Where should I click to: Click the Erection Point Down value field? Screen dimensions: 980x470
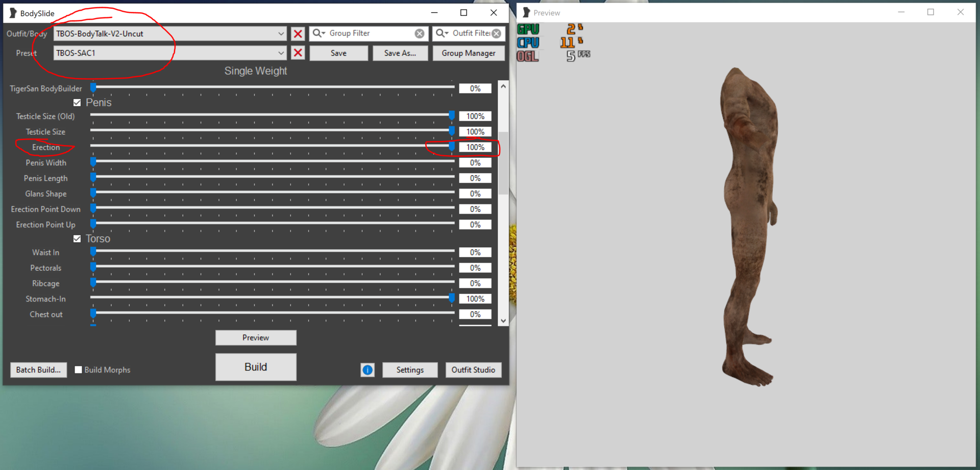pos(475,209)
